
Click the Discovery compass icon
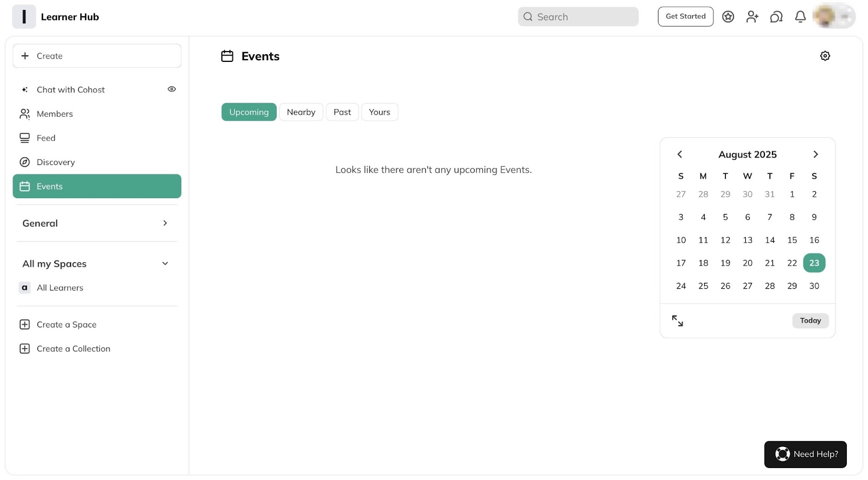(24, 162)
